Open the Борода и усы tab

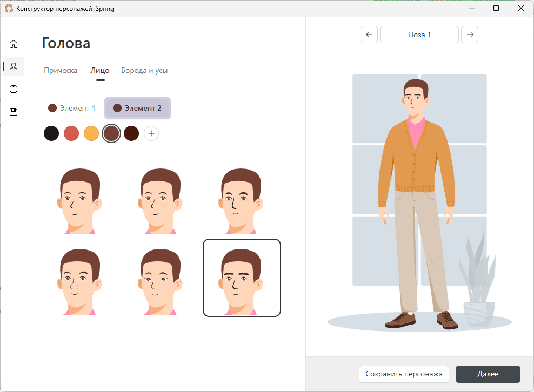tap(144, 70)
